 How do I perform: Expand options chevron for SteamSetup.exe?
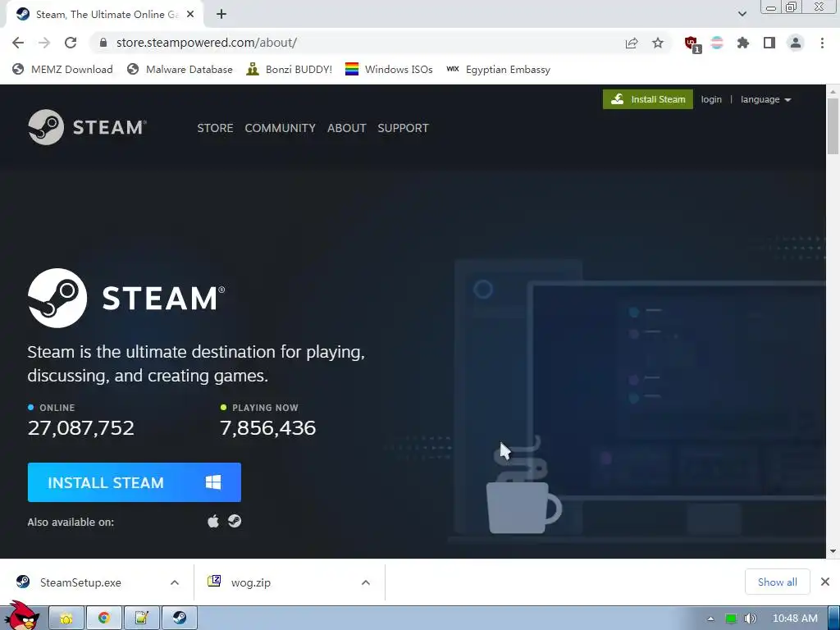click(175, 582)
